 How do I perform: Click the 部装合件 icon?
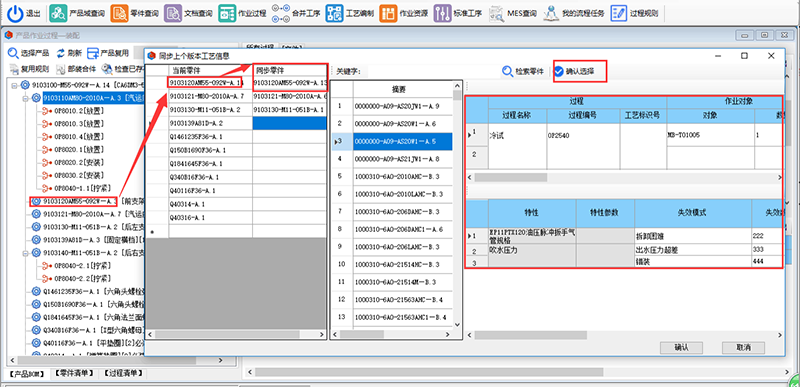pos(61,69)
